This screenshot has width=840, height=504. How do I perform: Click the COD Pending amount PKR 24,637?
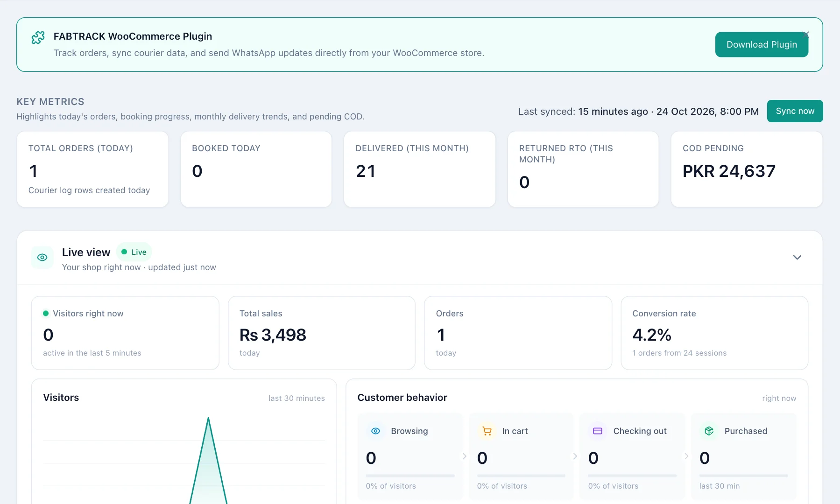pyautogui.click(x=729, y=171)
